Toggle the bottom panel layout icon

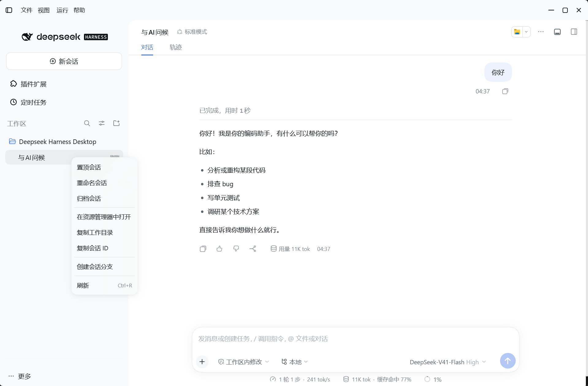tap(557, 32)
